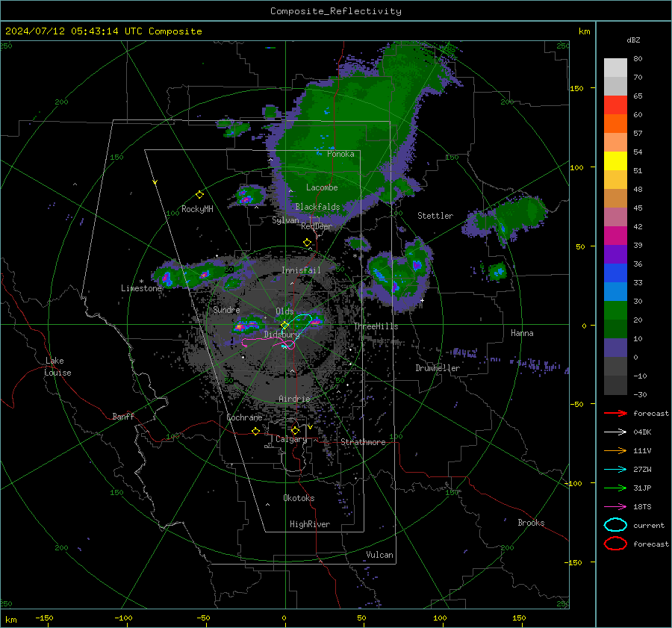The image size is (672, 628).
Task: Click the magenta 18TS arrow legend icon
Action: [615, 507]
